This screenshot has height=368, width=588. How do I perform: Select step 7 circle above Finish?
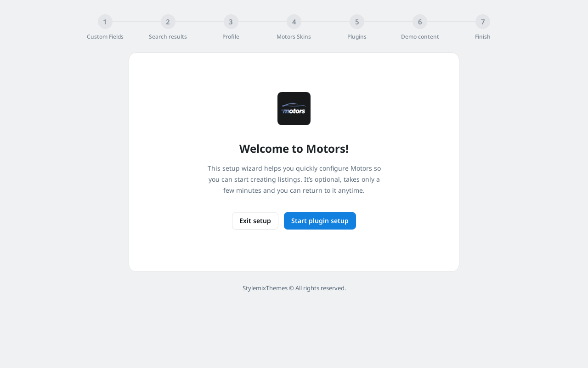[483, 22]
